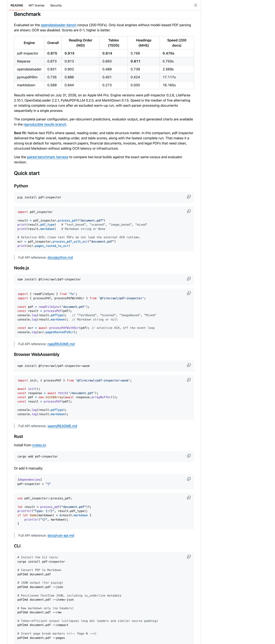Copy the pip install pdf-inspector command
This screenshot has height=644, width=275.
pyautogui.click(x=189, y=197)
